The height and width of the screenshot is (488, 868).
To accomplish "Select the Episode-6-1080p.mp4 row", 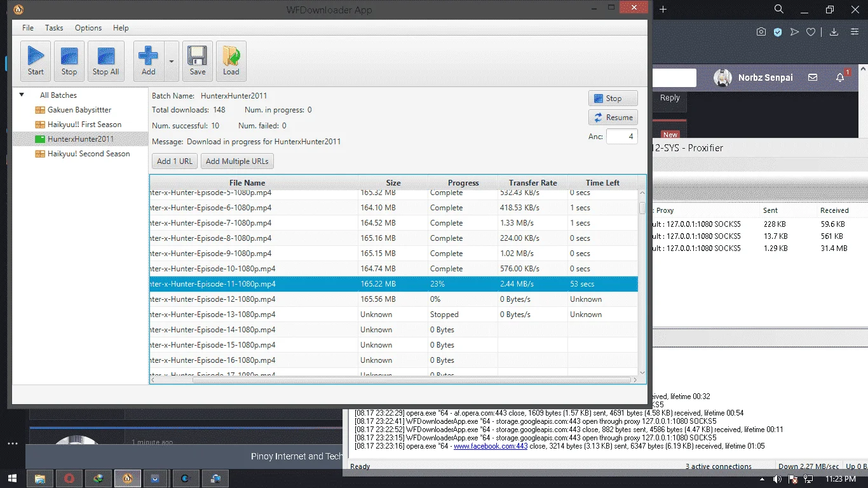I will pos(393,208).
